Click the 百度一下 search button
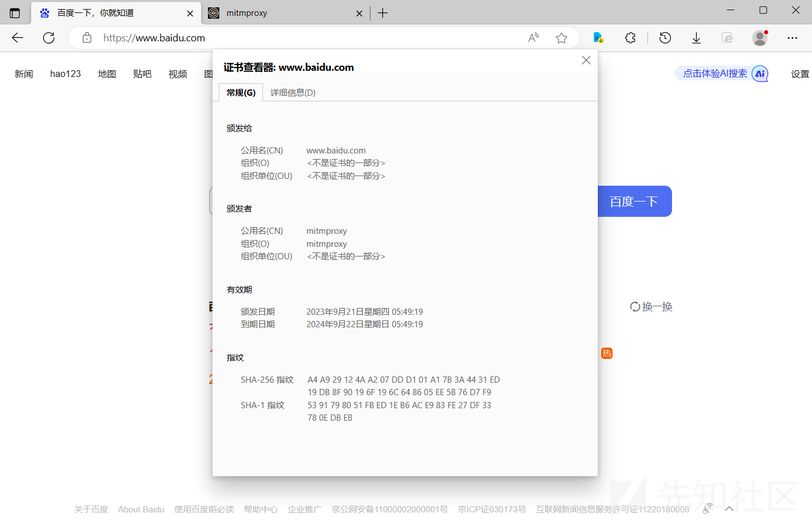The width and height of the screenshot is (812, 522). coord(634,202)
